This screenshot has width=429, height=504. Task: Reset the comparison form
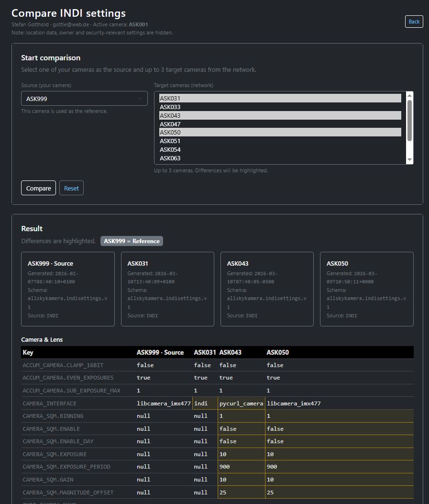point(71,188)
